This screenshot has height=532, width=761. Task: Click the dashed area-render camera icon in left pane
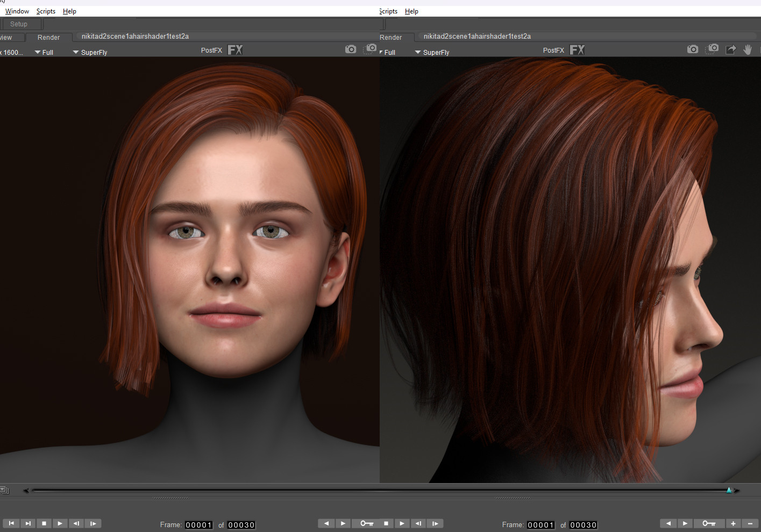pyautogui.click(x=370, y=49)
